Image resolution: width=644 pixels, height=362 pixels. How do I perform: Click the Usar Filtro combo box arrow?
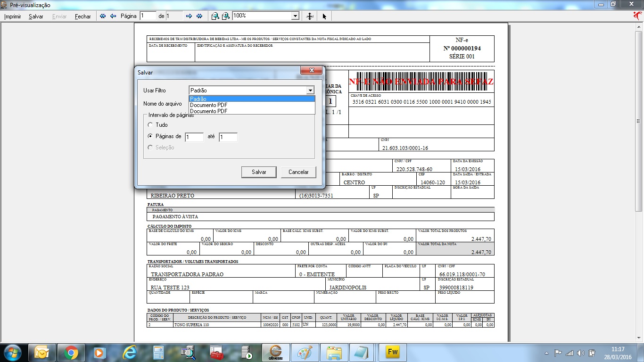pos(310,90)
